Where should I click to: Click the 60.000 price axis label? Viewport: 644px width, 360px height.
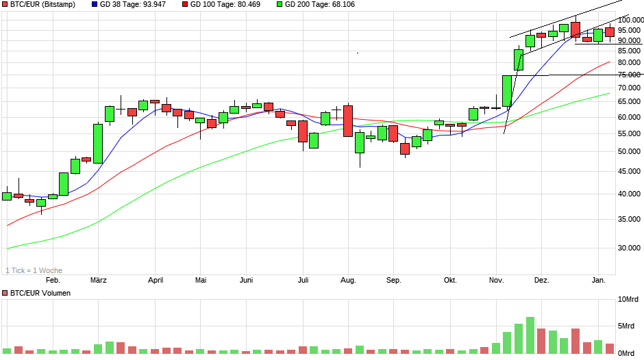[629, 118]
